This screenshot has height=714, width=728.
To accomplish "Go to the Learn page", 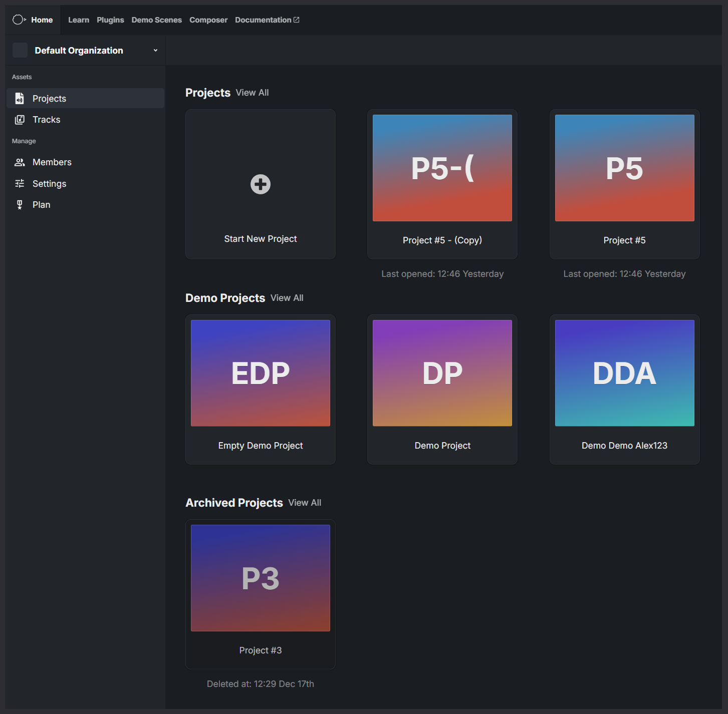I will point(79,20).
